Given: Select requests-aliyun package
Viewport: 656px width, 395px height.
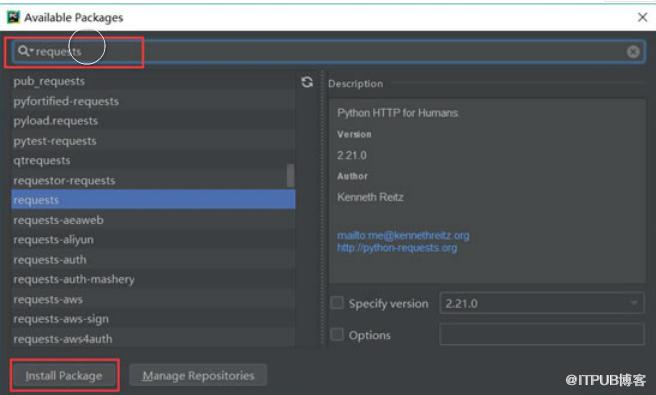Looking at the screenshot, I should [x=153, y=240].
